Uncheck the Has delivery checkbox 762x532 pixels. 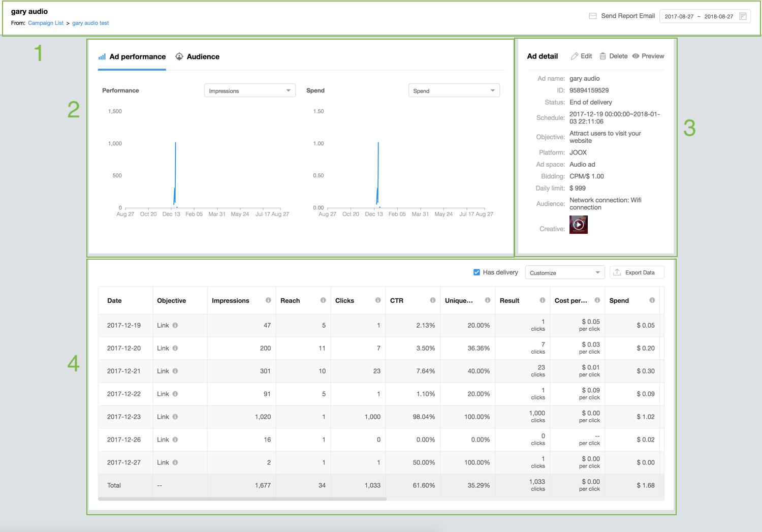477,272
